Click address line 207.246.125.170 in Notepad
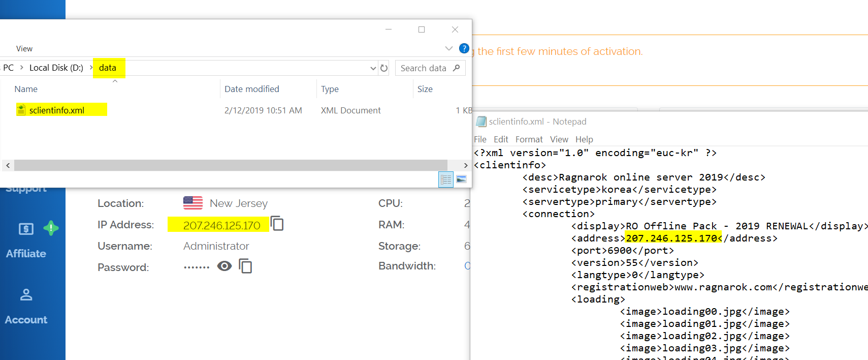The image size is (868, 360). [674, 238]
